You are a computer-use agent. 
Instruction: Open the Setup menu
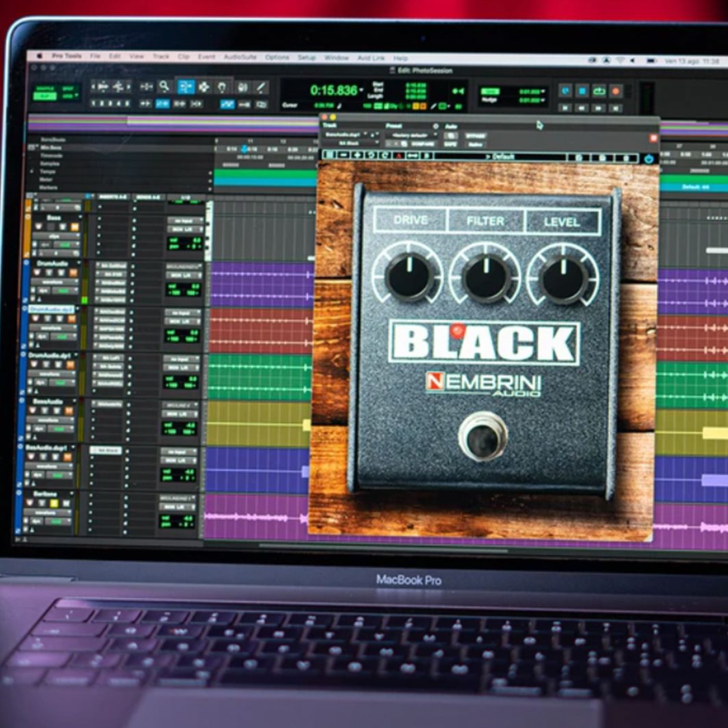click(x=306, y=57)
